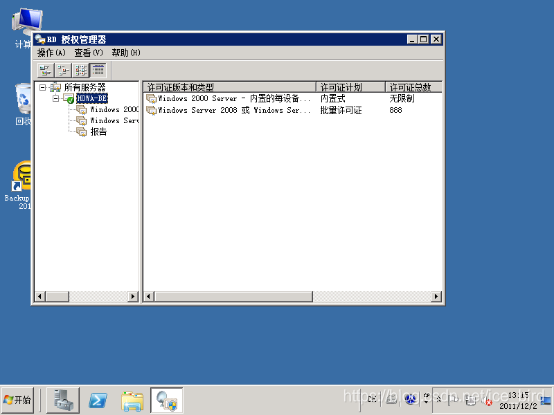
Task: Click the 无限制 total licenses cell
Action: click(402, 99)
